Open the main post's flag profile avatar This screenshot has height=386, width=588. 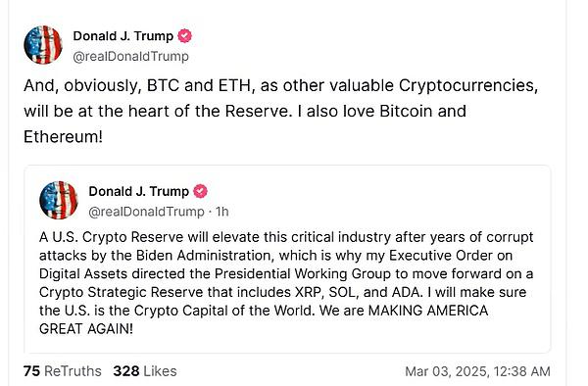[43, 45]
